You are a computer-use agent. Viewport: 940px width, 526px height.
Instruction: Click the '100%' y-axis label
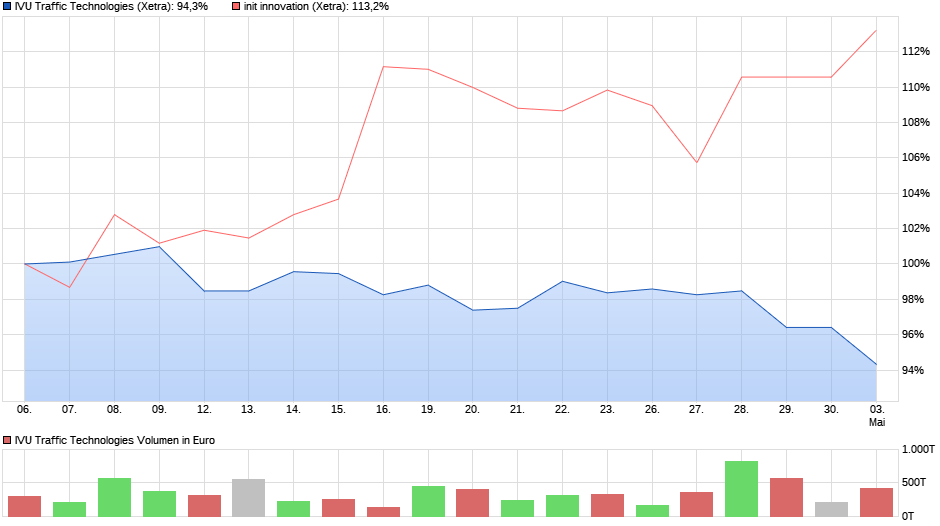coord(916,263)
